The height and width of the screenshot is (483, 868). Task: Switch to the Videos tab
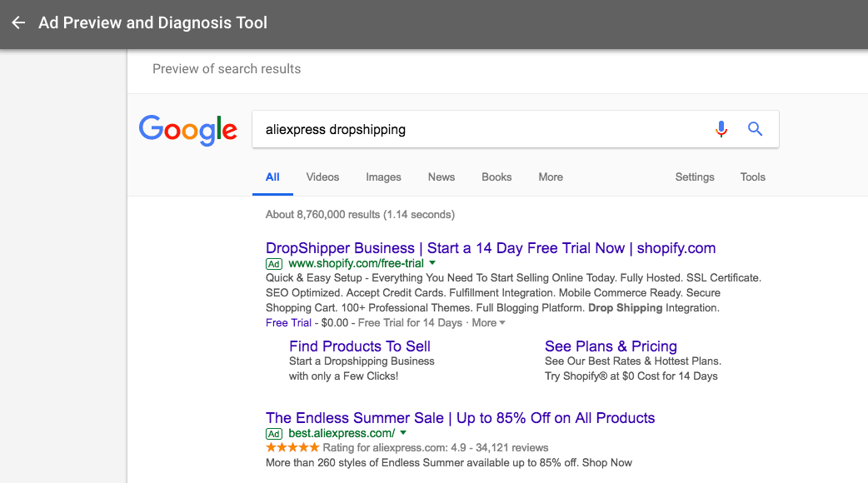click(x=322, y=177)
